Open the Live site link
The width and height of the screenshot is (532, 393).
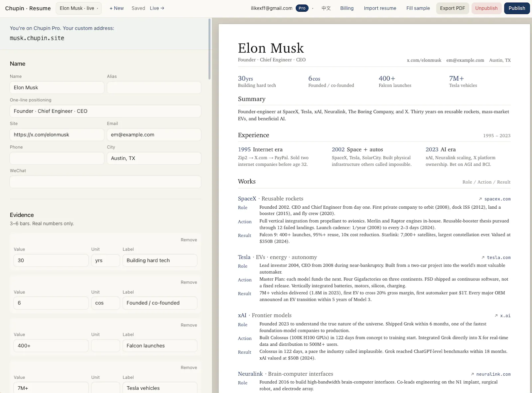pyautogui.click(x=157, y=8)
